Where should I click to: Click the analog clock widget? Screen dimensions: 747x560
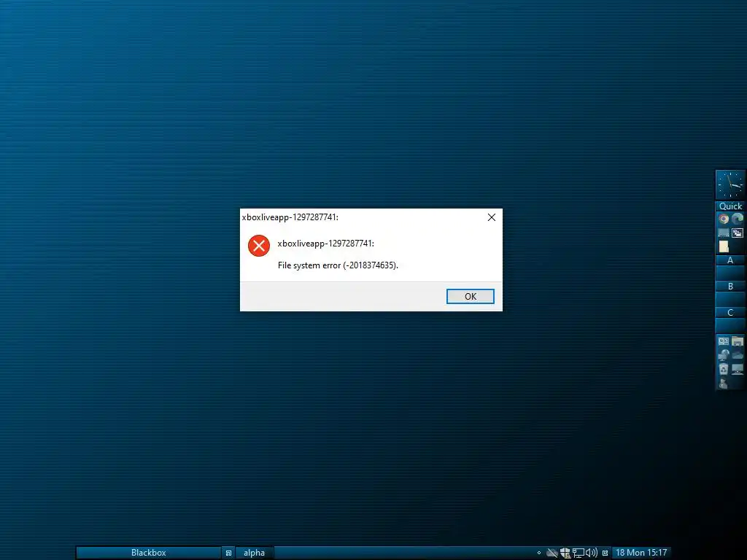click(730, 184)
